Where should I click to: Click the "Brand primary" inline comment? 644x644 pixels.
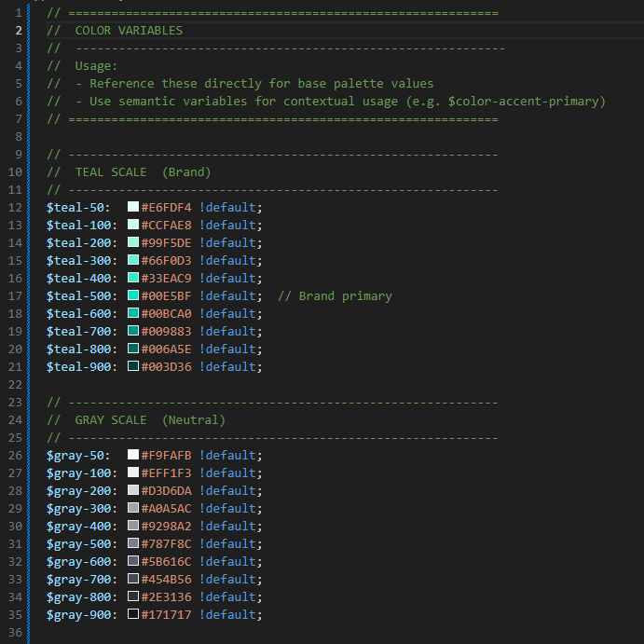(x=334, y=295)
